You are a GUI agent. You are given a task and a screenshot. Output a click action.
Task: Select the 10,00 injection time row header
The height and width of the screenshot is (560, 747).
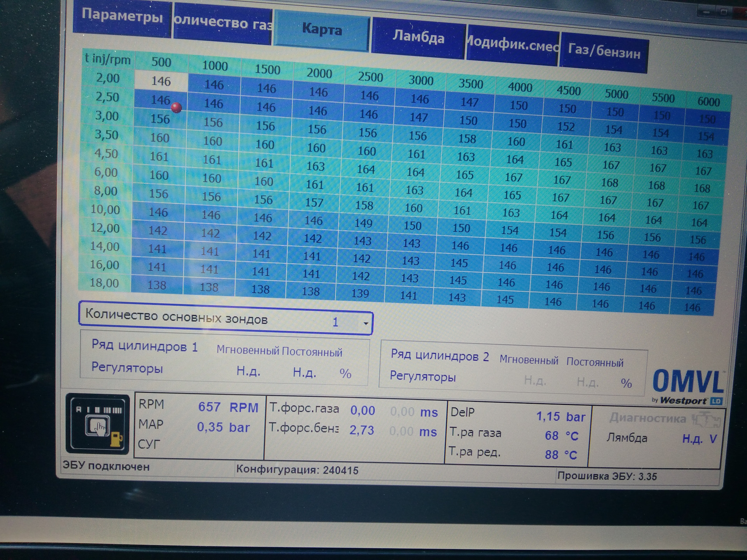(x=105, y=210)
